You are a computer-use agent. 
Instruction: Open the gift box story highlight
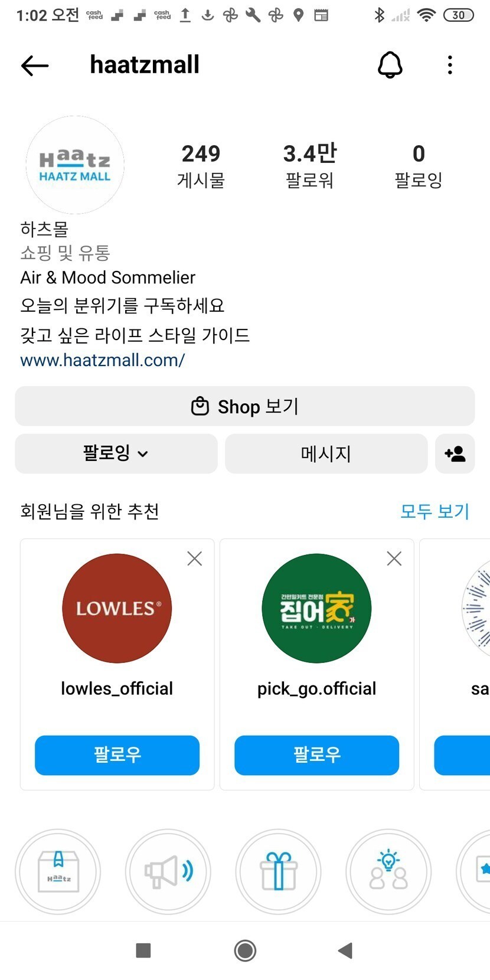278,871
